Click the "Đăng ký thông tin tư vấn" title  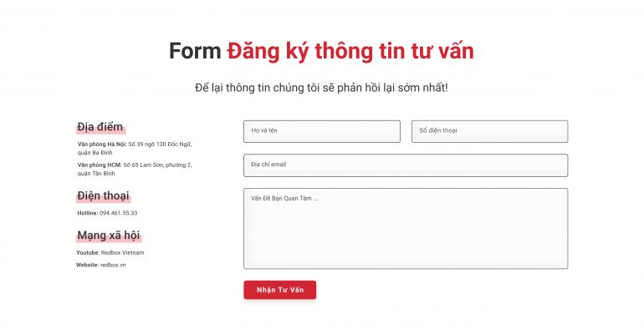pos(350,51)
